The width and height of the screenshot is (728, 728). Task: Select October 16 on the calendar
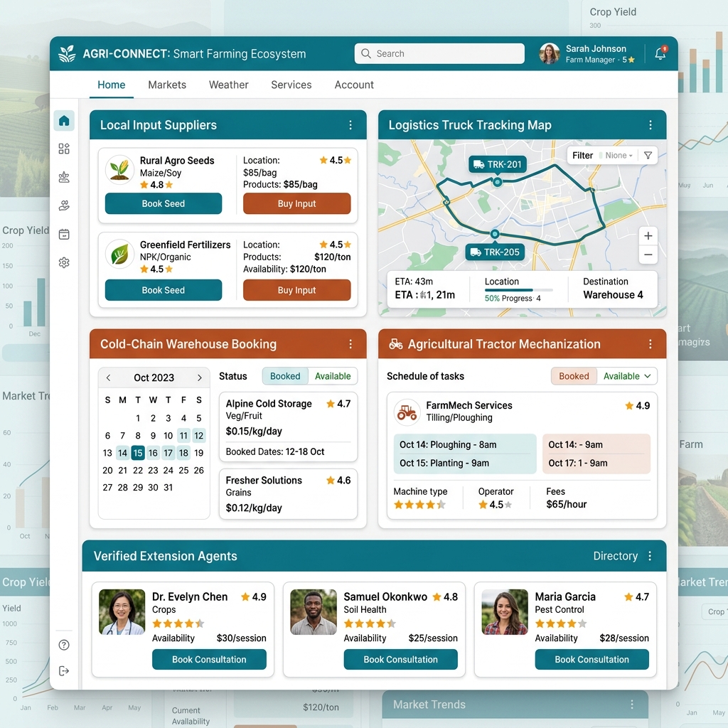point(154,453)
